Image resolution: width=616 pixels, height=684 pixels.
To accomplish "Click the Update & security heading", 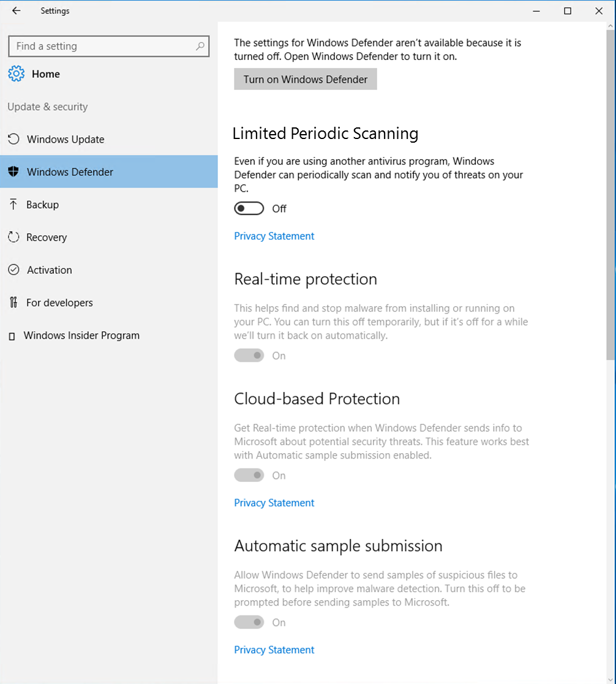I will pyautogui.click(x=48, y=107).
